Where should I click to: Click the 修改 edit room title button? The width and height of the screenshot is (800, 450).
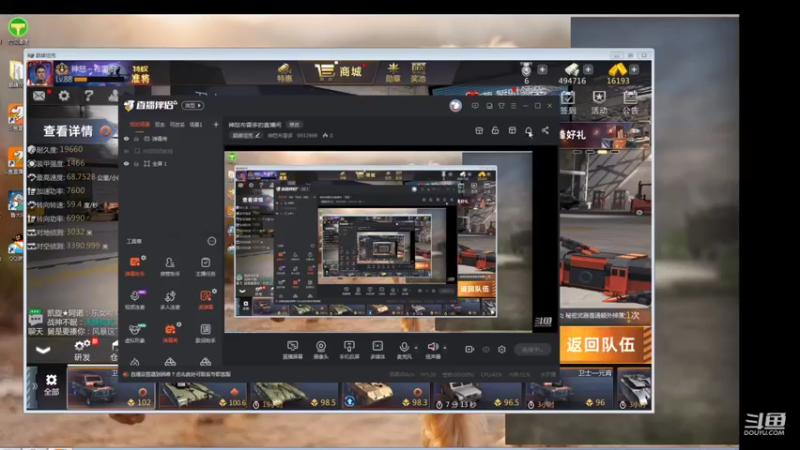point(294,124)
